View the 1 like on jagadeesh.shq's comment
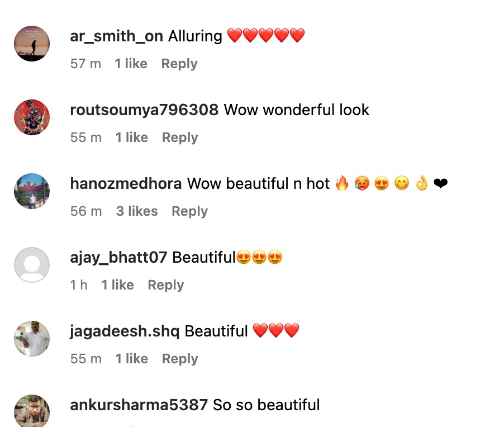This screenshot has height=427, width=504. click(132, 359)
